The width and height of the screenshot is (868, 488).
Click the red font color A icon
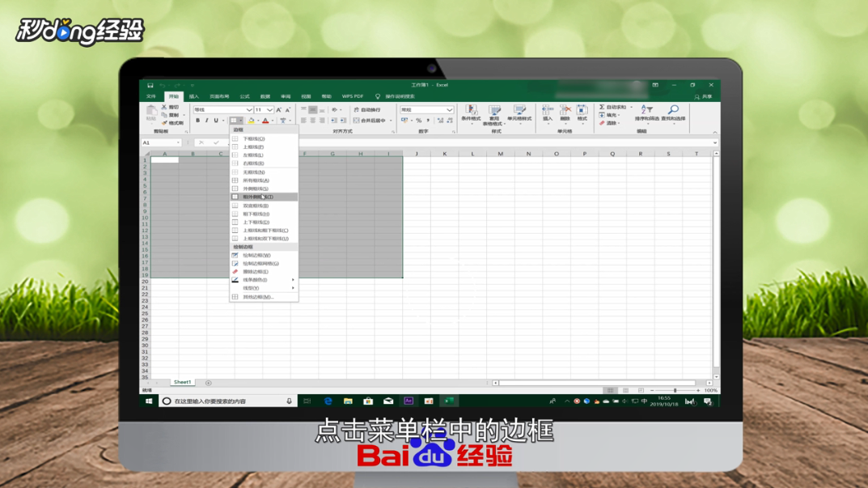pos(265,121)
